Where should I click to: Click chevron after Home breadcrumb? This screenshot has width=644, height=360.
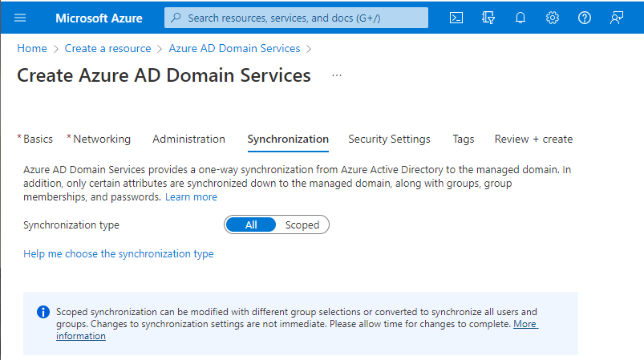tap(56, 49)
